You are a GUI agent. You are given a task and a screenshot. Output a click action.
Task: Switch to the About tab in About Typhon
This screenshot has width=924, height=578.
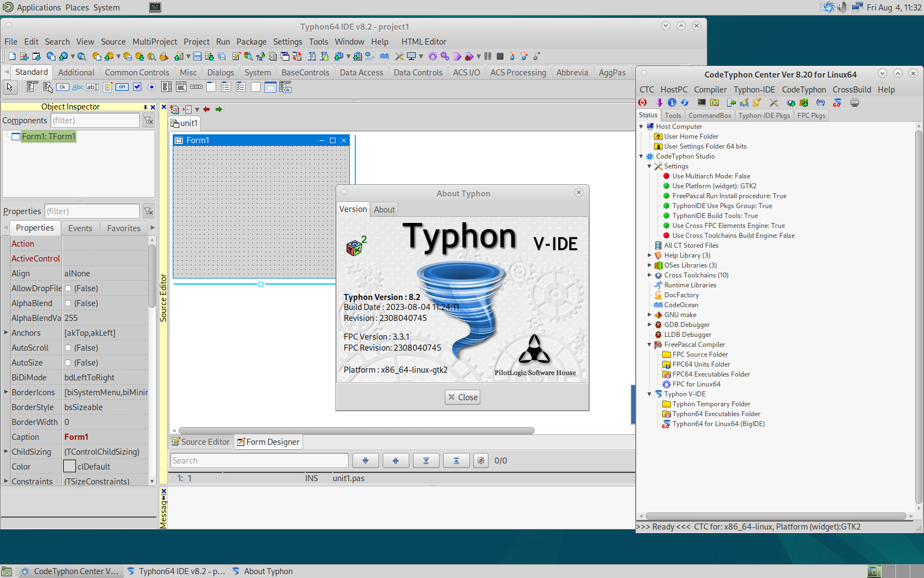[x=384, y=209]
